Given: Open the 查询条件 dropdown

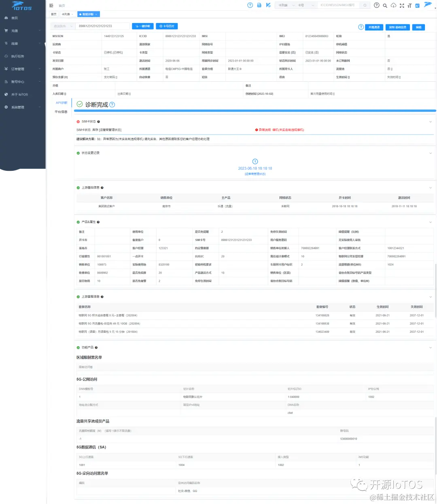Looking at the screenshot, I should [63, 26].
